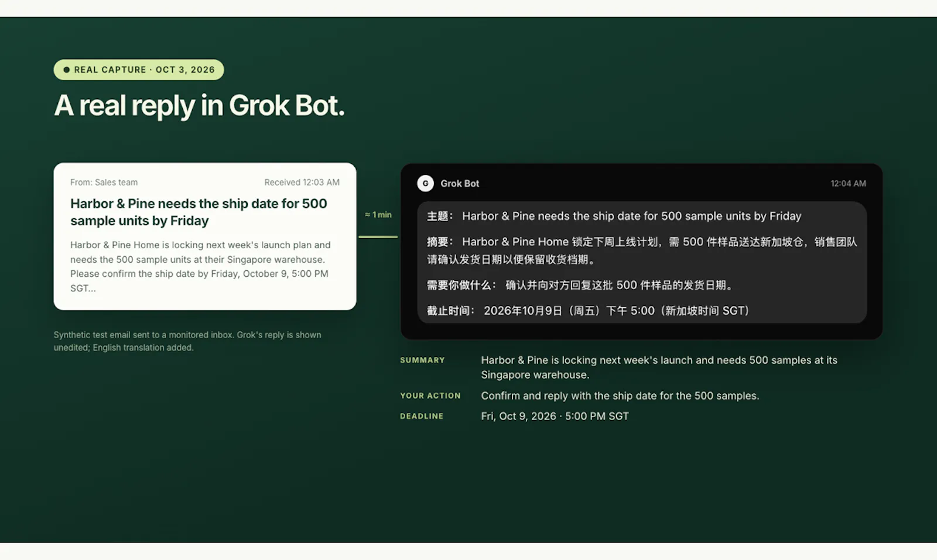Click the 摘要 summary paragraph in bot reply
Viewport: 937px width, 560px height.
click(642, 250)
